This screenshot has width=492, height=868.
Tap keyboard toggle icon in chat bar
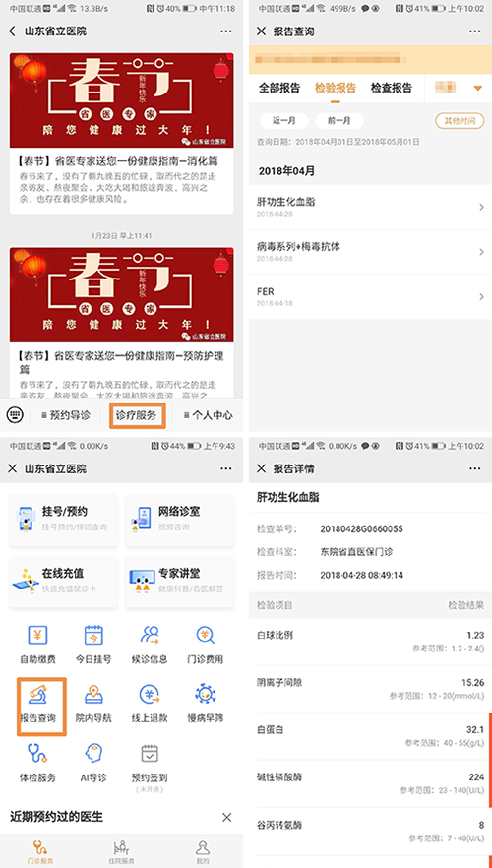coord(15,414)
